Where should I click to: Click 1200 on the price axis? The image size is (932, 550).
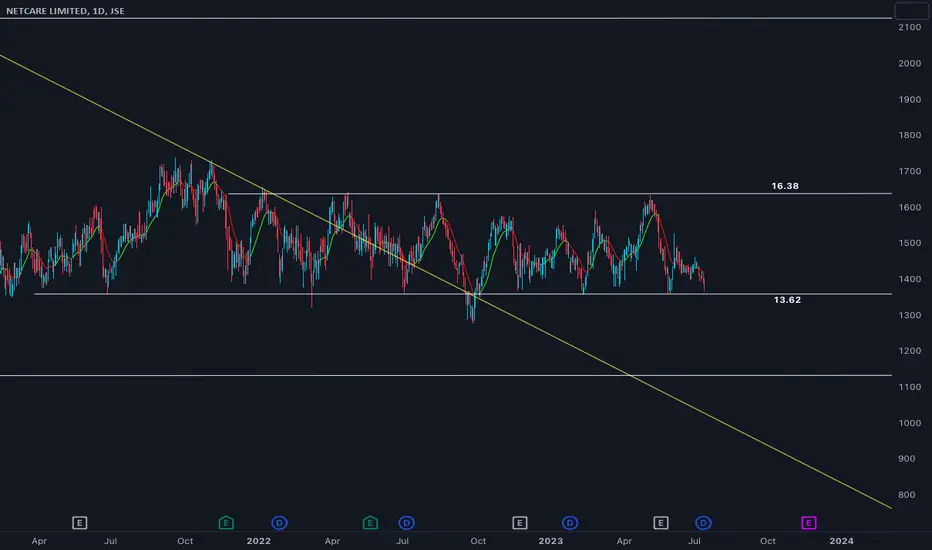(x=909, y=351)
